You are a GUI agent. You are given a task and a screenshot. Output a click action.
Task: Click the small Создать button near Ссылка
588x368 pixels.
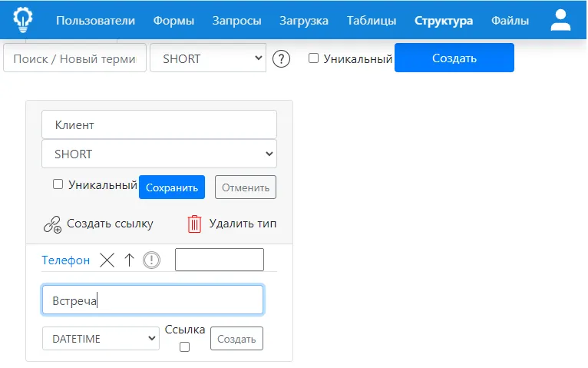pos(236,339)
